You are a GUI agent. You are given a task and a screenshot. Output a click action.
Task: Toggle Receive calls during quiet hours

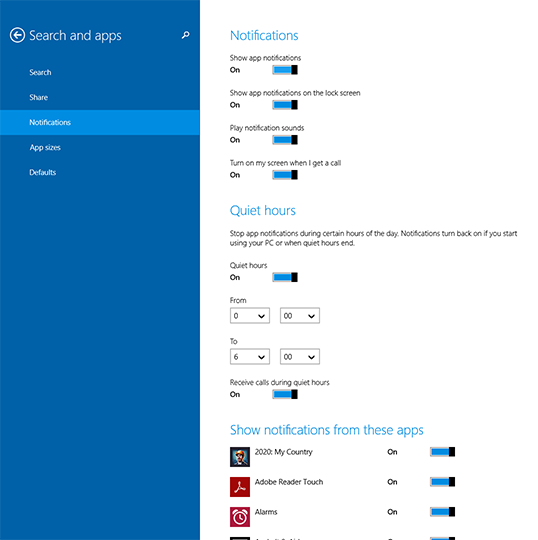pyautogui.click(x=285, y=394)
